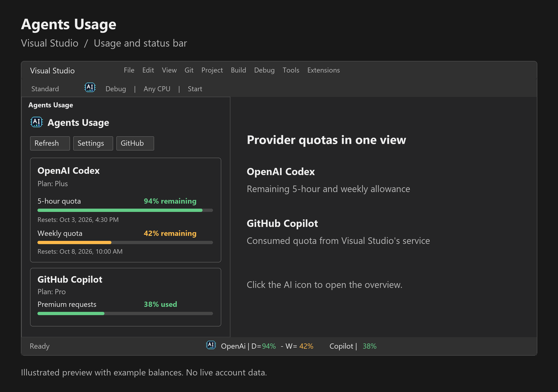Click the 'Premium requests' label
Image resolution: width=558 pixels, height=392 pixels.
click(67, 304)
